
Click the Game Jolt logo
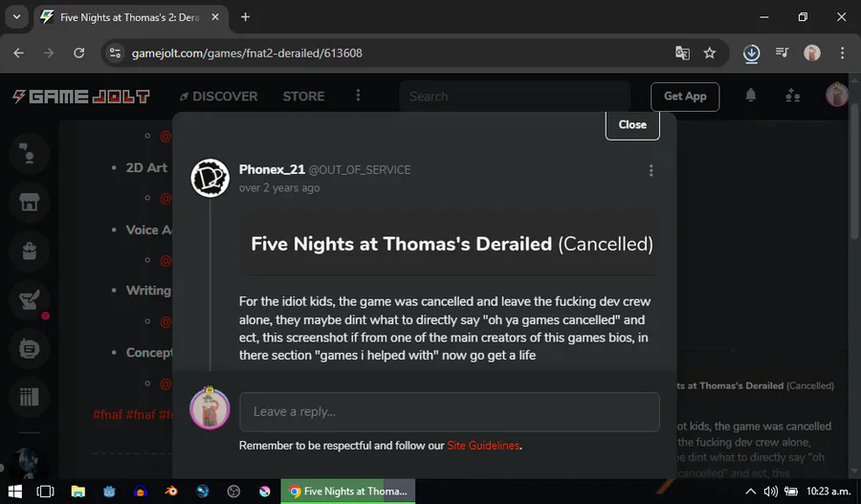coord(80,97)
